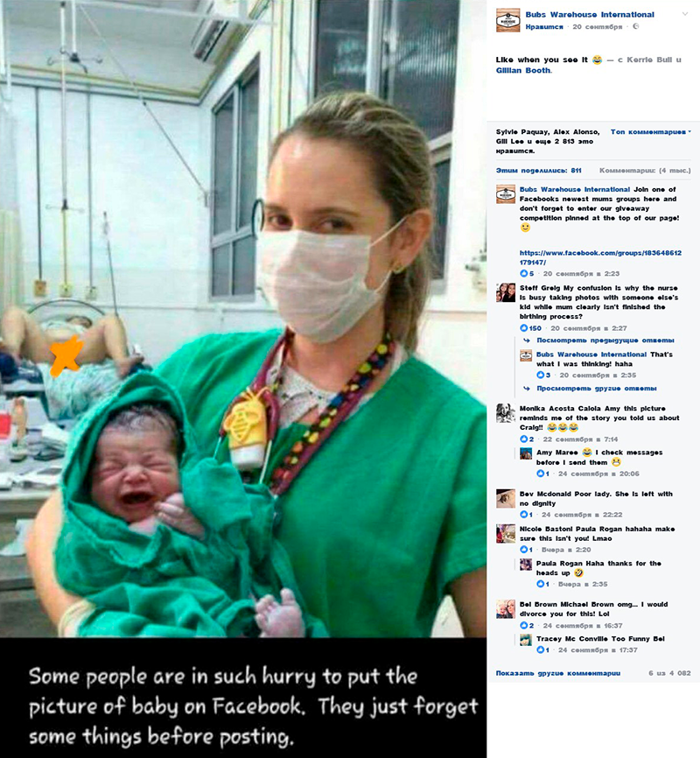
Task: Open the tagged Gillian Booth profile
Action: coord(523,70)
